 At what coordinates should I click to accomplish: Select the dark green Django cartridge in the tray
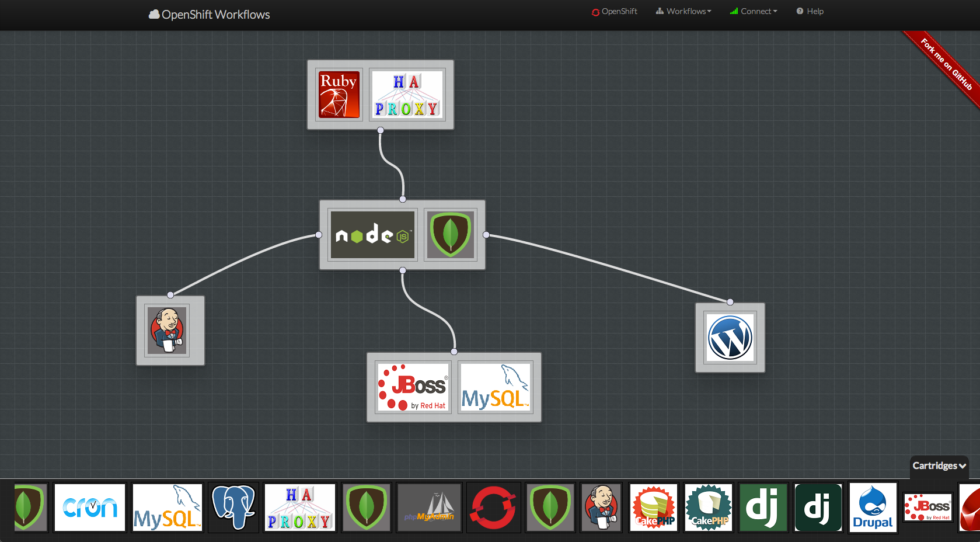click(x=818, y=508)
